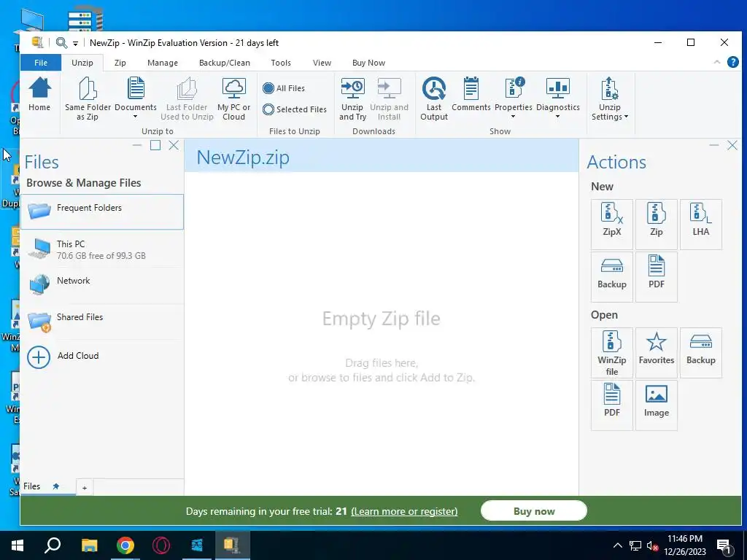Open a PDF under Open section
Screen dimensions: 747x560
[x=612, y=405]
